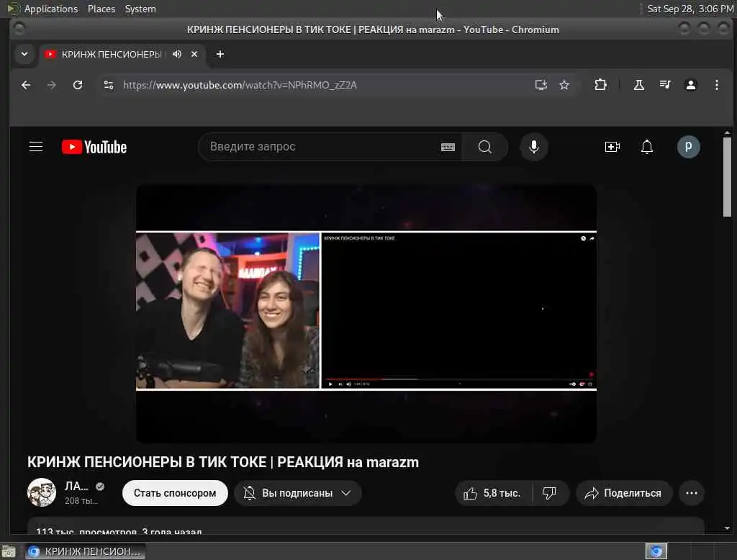Expand the Вы подписаны subscription dropdown

[297, 493]
